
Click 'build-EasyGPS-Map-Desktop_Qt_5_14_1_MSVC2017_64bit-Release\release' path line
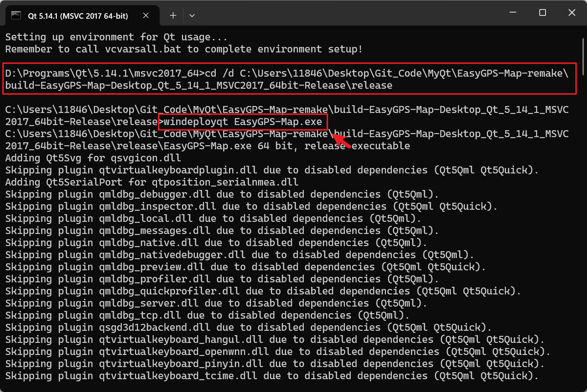[x=199, y=85]
